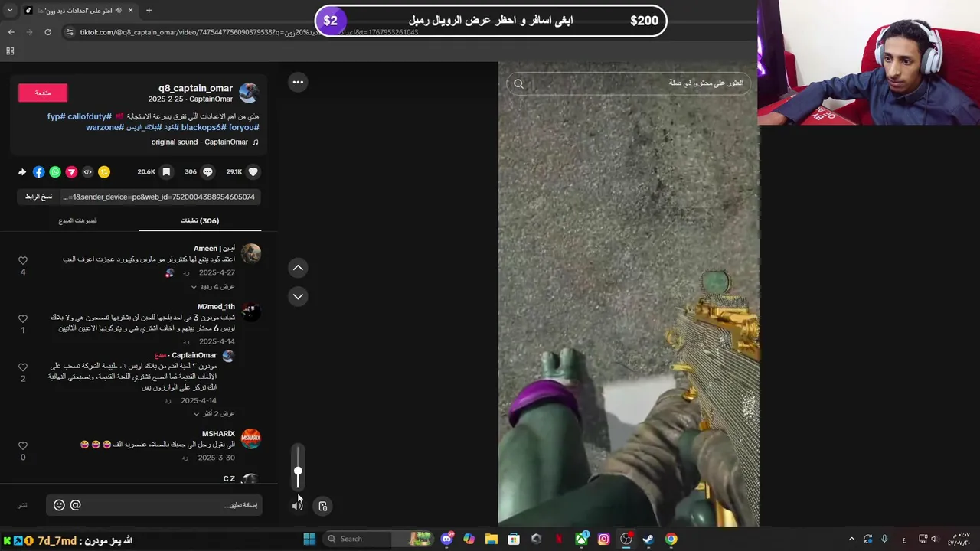Open Steam from the taskbar
The image size is (980, 551).
coord(648,539)
